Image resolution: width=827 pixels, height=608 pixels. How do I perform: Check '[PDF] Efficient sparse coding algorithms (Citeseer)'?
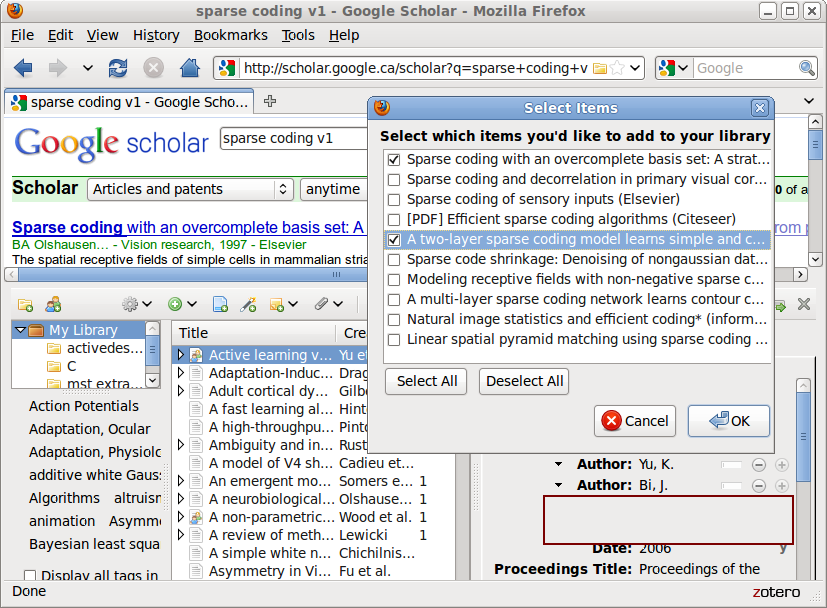pyautogui.click(x=394, y=219)
